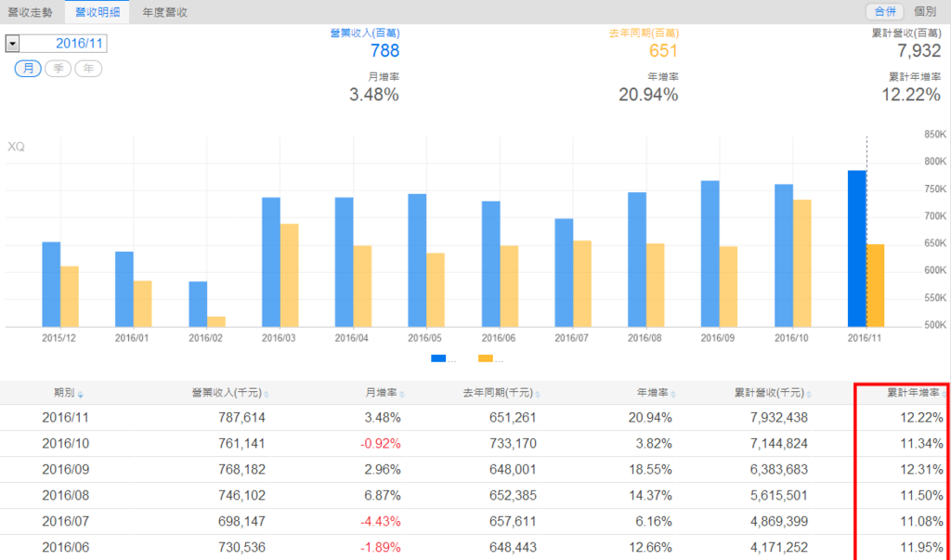Viewport: 951px width, 560px height.
Task: Click the orange legend swatch below the chart
Action: tap(485, 358)
